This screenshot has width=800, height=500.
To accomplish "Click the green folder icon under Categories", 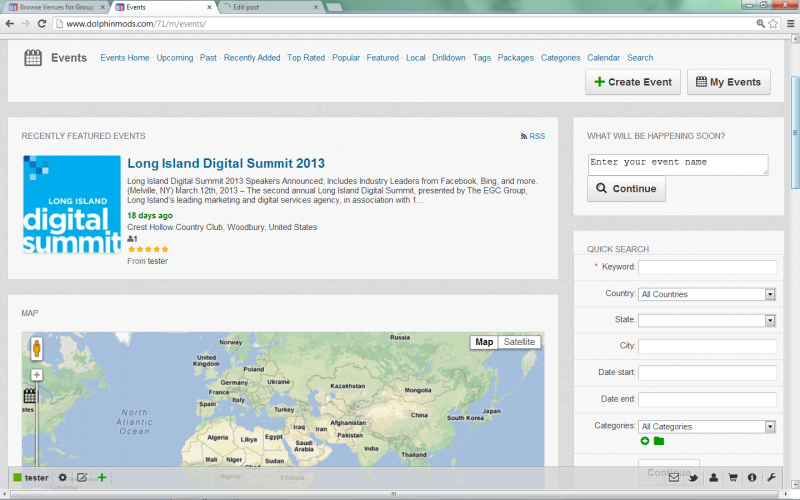I will 659,441.
